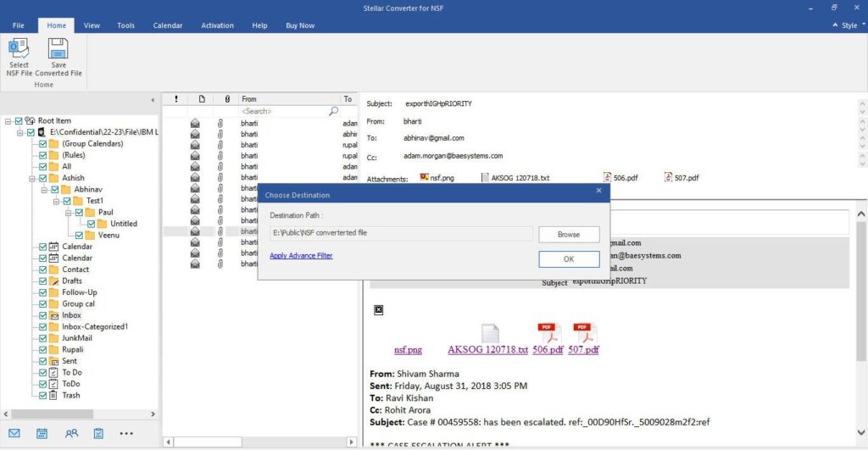Screen dimensions: 868x450
Task: Uncheck the Follow-Up folder checkbox
Action: (x=42, y=292)
